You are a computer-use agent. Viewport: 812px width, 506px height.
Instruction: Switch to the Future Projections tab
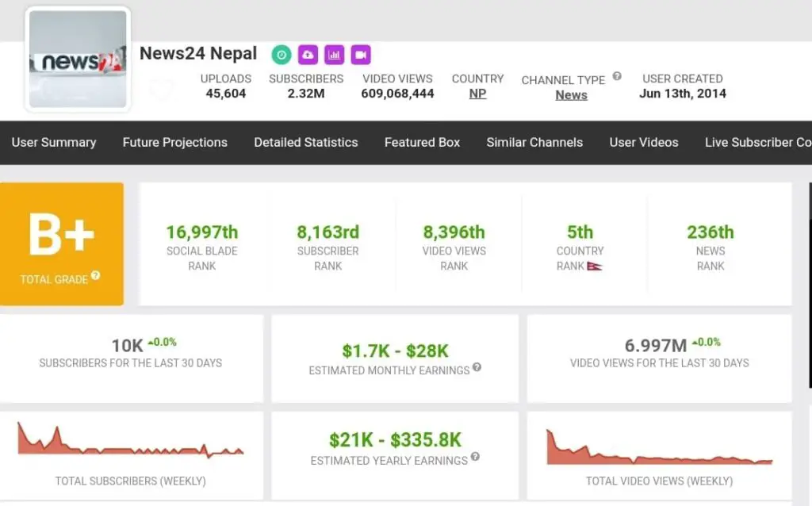(x=175, y=143)
